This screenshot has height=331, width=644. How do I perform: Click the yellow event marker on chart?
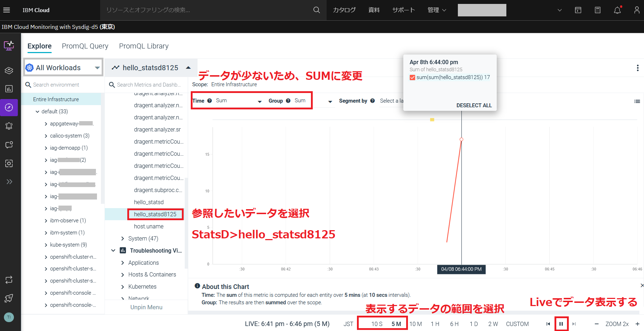[x=432, y=120]
